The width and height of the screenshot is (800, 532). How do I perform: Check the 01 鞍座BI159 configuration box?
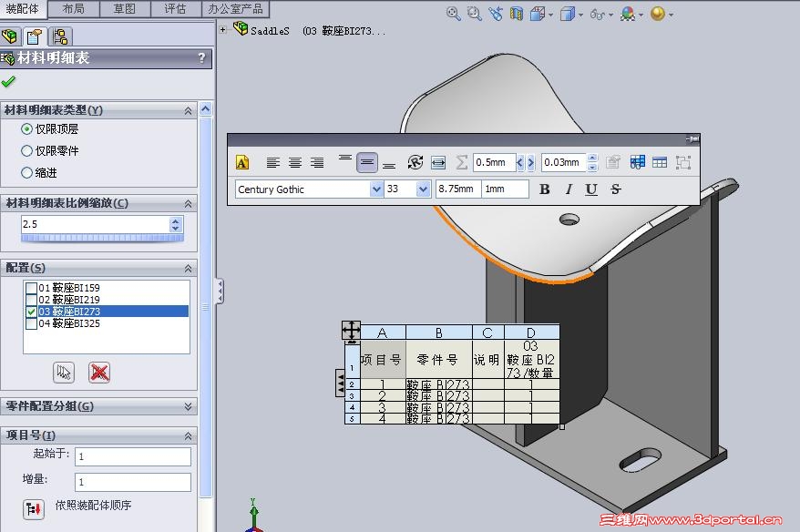31,288
